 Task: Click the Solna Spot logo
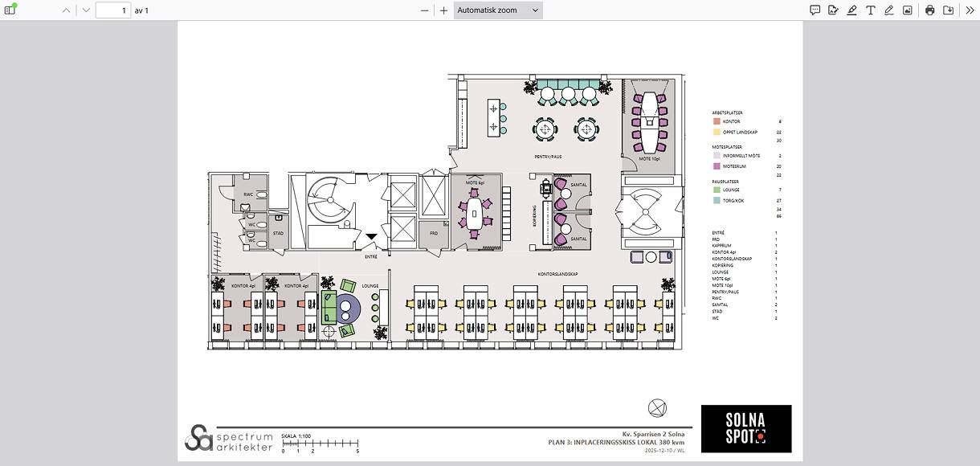point(745,428)
